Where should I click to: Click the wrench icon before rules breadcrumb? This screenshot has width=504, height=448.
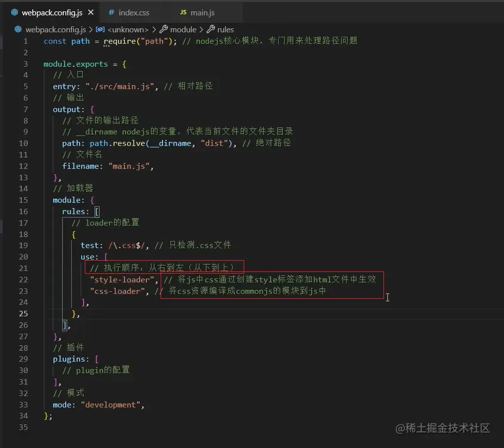coord(211,29)
